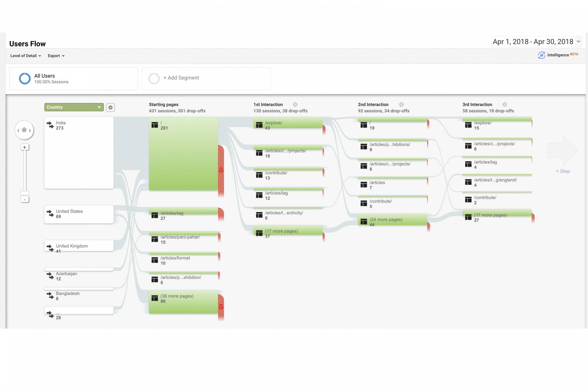Open the Intelligence BETA panel icon
Viewport: 588px width, 392px height.
click(x=541, y=55)
